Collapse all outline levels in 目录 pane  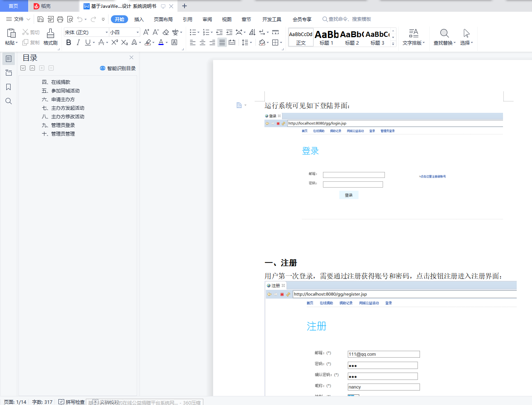pyautogui.click(x=33, y=68)
